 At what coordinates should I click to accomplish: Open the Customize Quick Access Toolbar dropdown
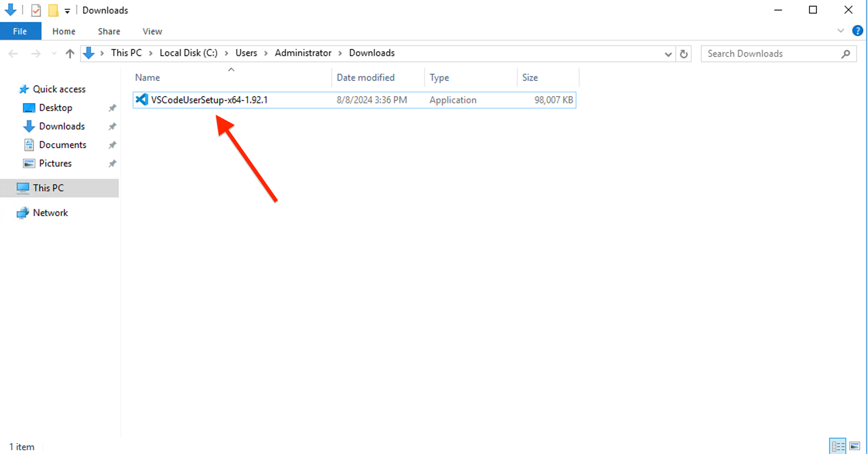pyautogui.click(x=67, y=10)
